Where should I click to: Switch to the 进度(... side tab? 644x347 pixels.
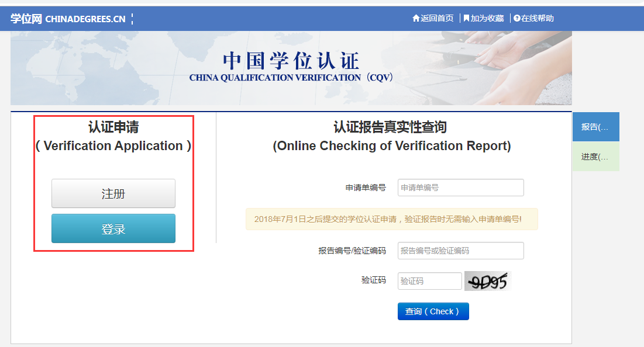point(595,157)
